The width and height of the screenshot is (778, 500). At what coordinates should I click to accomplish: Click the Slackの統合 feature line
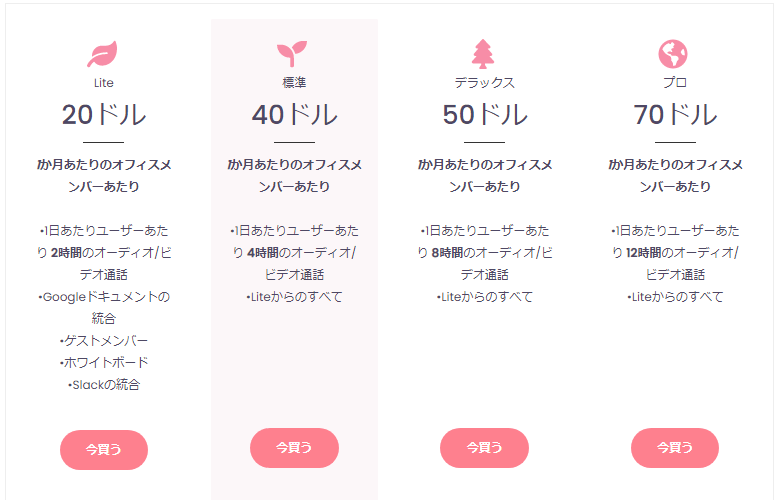[x=104, y=385]
